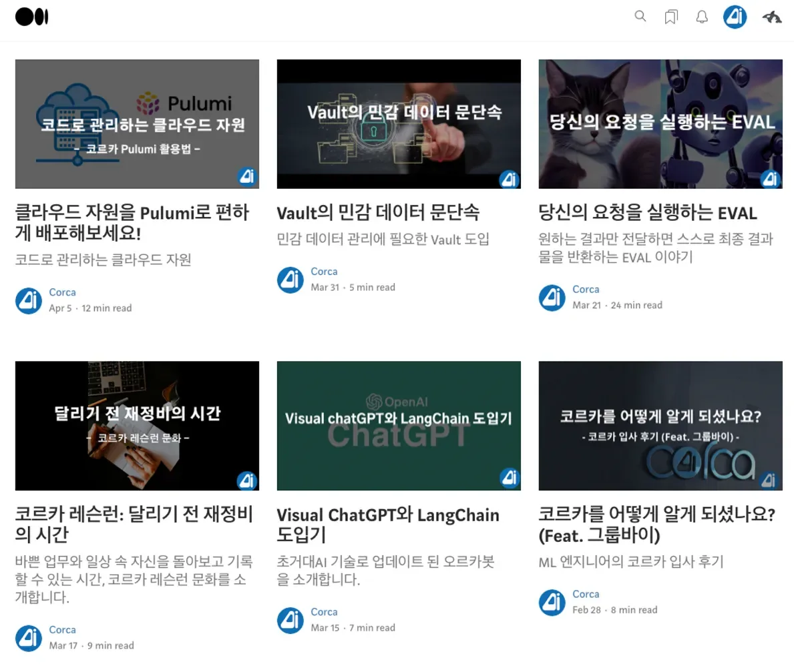Click the Corca author name above Mar 21
This screenshot has width=794, height=672.
[x=586, y=289]
